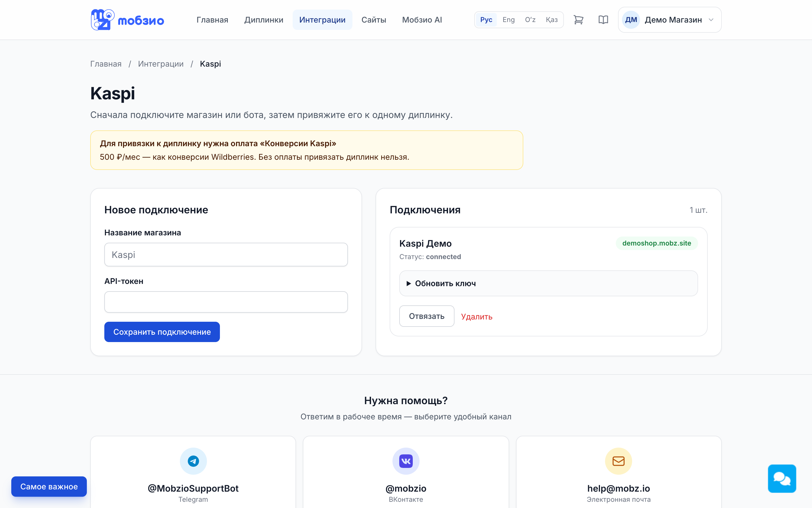Open @MobzioSupportBot Telegram contact
Image resolution: width=812 pixels, height=508 pixels.
tap(193, 488)
